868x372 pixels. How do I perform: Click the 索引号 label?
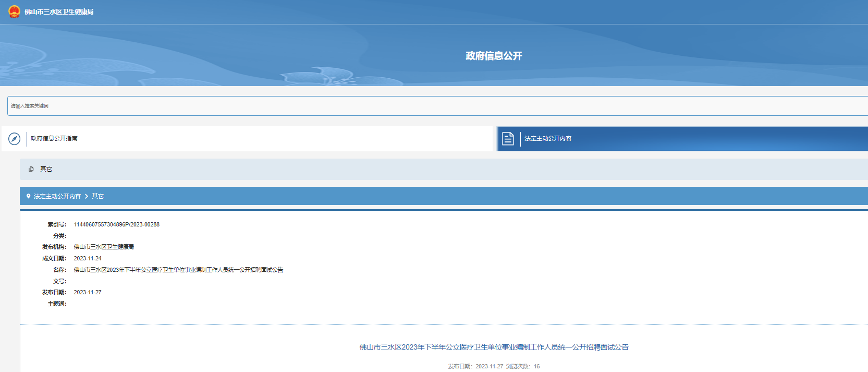coord(57,224)
